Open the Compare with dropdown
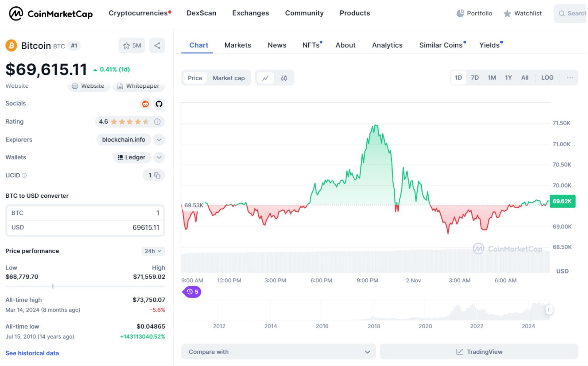 pos(278,351)
